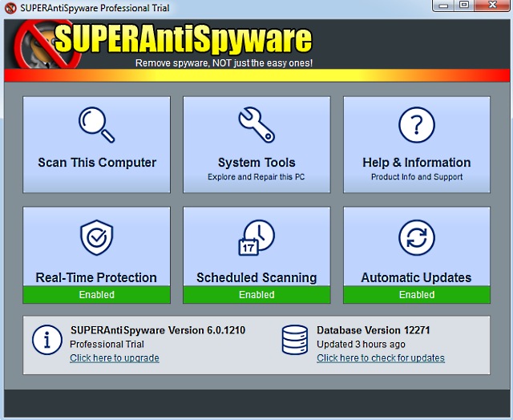Click the info circle version icon
513x420 pixels.
pyautogui.click(x=47, y=340)
